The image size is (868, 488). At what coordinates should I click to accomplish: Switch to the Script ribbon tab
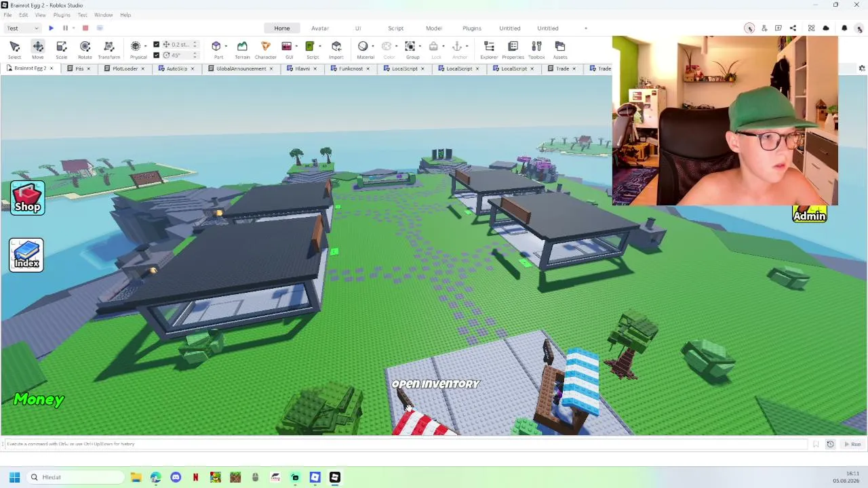tap(395, 28)
